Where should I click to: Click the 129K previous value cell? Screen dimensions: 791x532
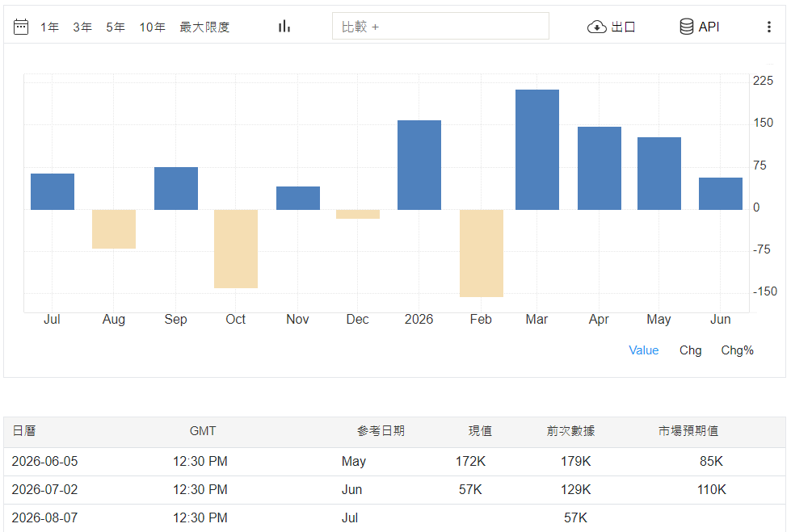pos(575,490)
